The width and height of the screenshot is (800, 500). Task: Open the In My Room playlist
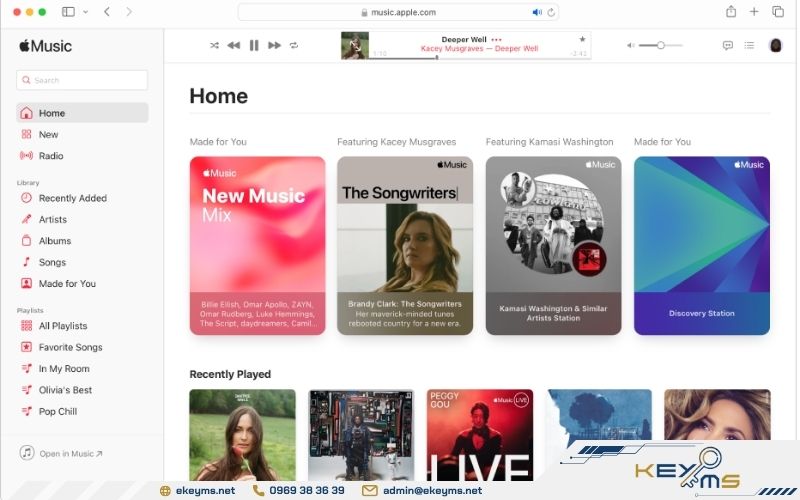(82, 368)
